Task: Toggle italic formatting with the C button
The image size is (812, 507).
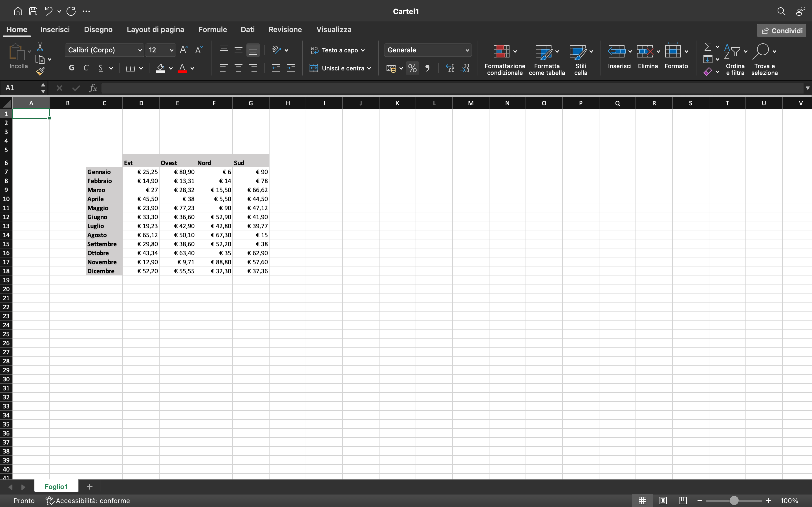Action: 86,68
